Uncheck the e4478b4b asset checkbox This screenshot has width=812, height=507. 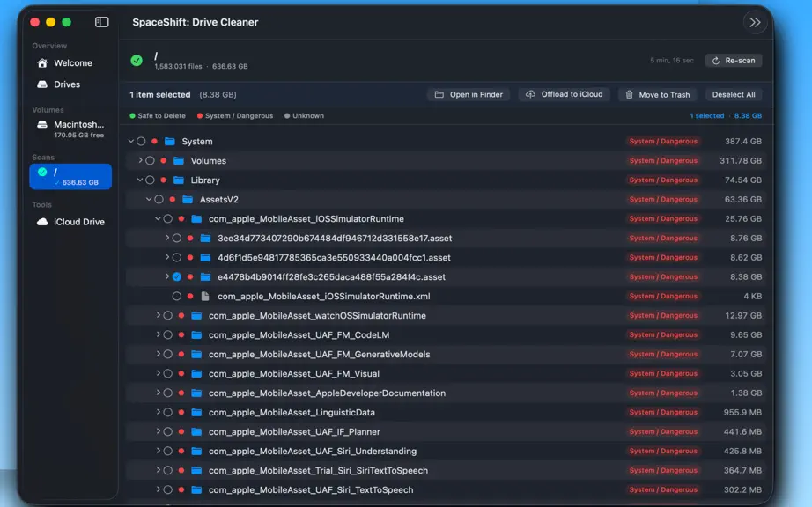click(x=177, y=276)
